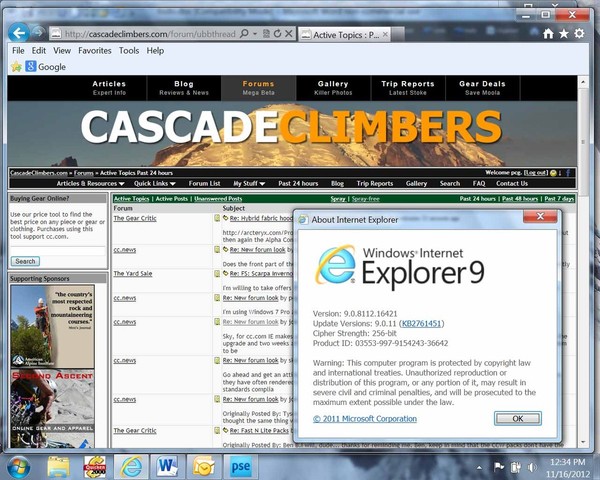
Task: Click Past 24 hours in nav bar
Action: (x=298, y=183)
